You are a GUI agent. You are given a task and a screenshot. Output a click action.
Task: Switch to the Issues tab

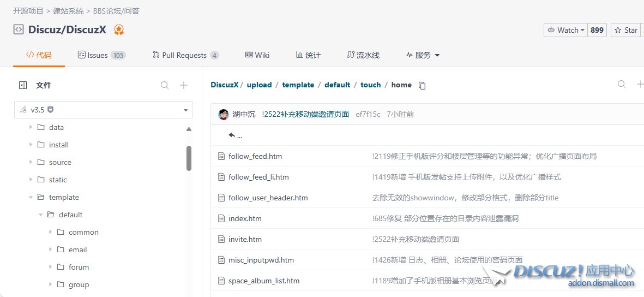click(x=101, y=55)
